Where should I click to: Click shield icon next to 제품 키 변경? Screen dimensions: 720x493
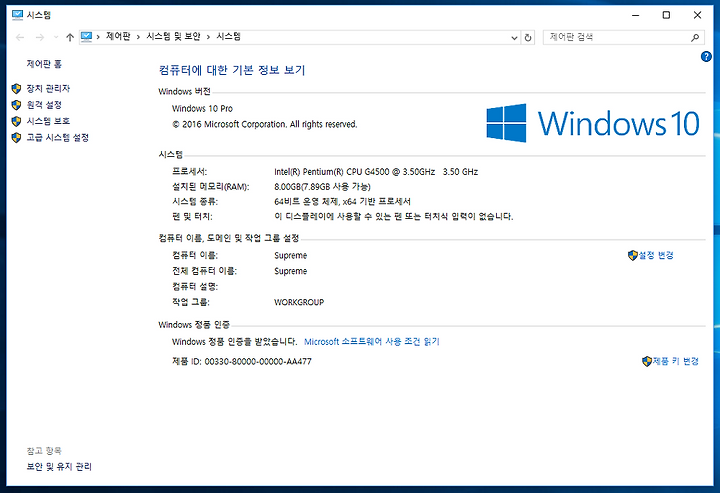[x=647, y=361]
